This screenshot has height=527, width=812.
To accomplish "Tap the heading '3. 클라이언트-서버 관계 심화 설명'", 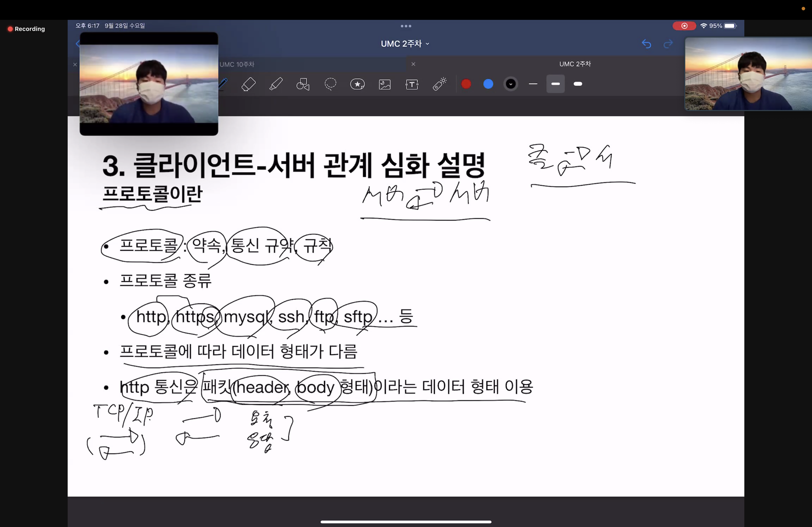I will [293, 165].
